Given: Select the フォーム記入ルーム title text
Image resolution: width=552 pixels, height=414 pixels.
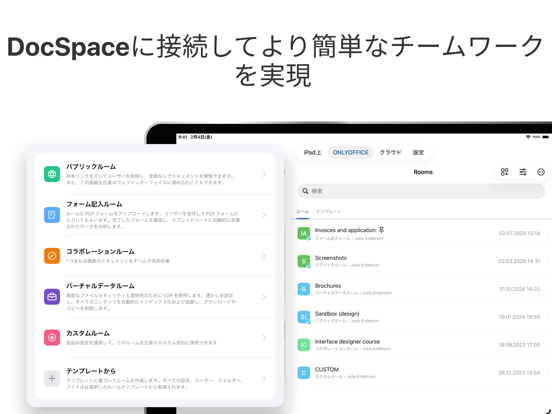Looking at the screenshot, I should pyautogui.click(x=94, y=204).
